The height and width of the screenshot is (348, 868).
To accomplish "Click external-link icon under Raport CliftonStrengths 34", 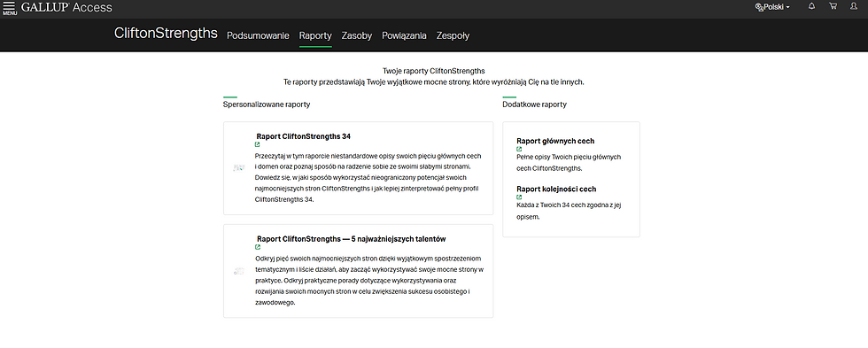I will (x=258, y=145).
